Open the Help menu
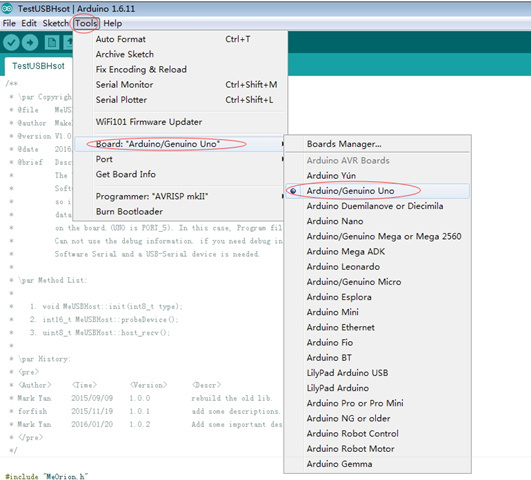Viewport: 531px width, 480px height. [x=112, y=23]
